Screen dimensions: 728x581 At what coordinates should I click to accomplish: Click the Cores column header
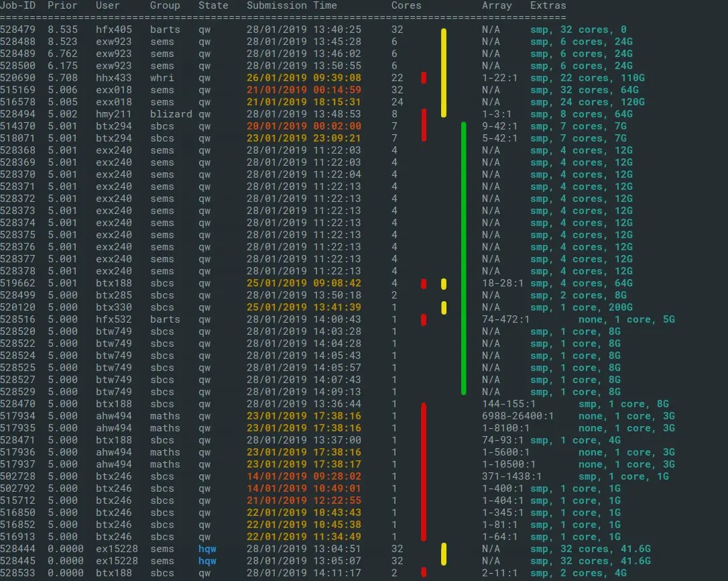pos(406,5)
